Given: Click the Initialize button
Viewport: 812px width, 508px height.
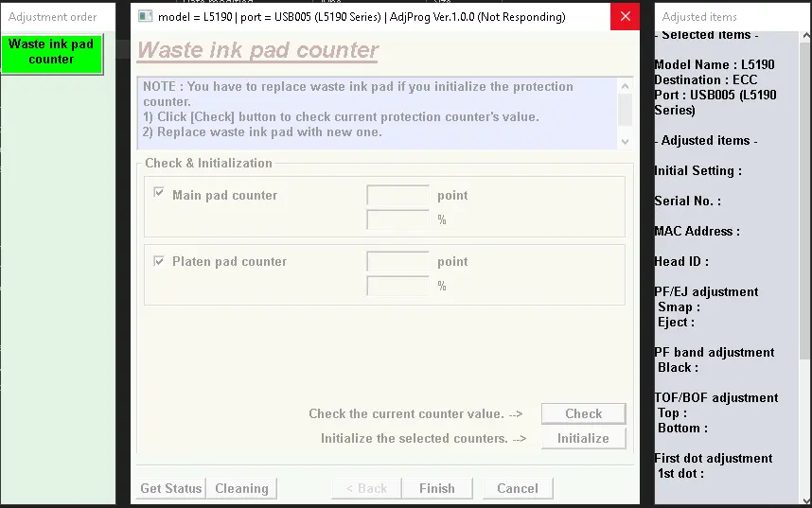Looking at the screenshot, I should tap(584, 438).
